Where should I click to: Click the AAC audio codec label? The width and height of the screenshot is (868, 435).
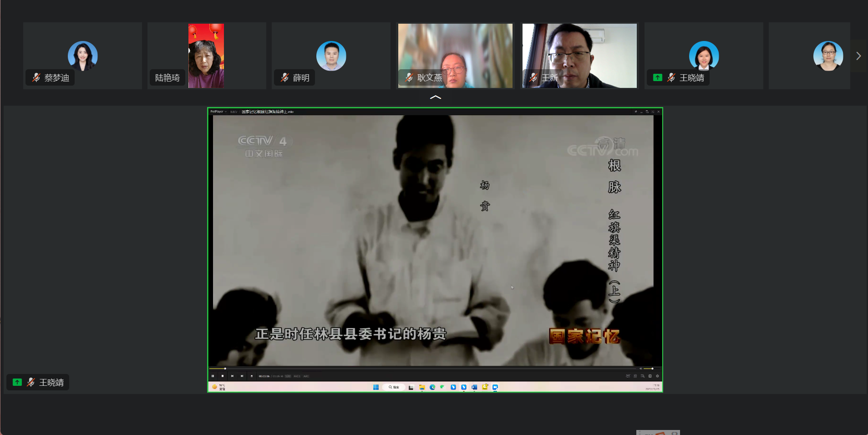click(306, 376)
